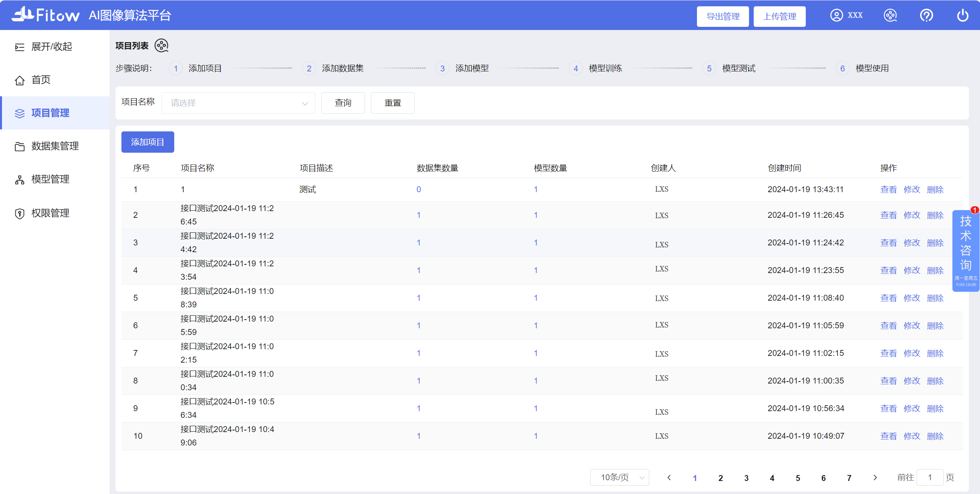The width and height of the screenshot is (980, 494).
Task: Click step 4 circle 模型训练
Action: coord(576,68)
